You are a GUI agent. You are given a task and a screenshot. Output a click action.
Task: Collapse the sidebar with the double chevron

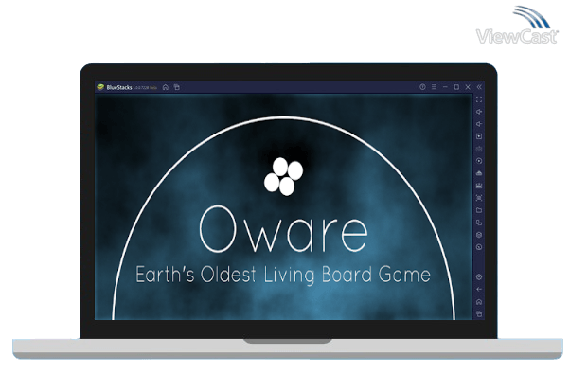click(x=479, y=87)
